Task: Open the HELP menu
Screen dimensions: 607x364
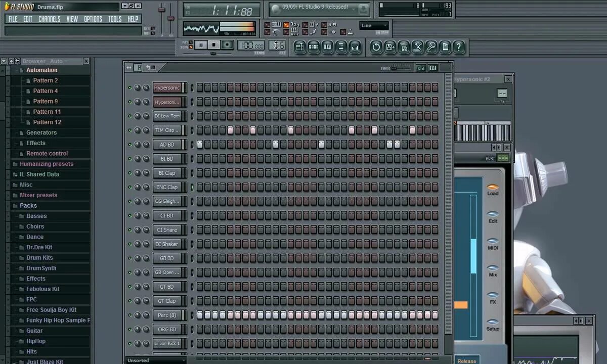Action: pyautogui.click(x=133, y=19)
